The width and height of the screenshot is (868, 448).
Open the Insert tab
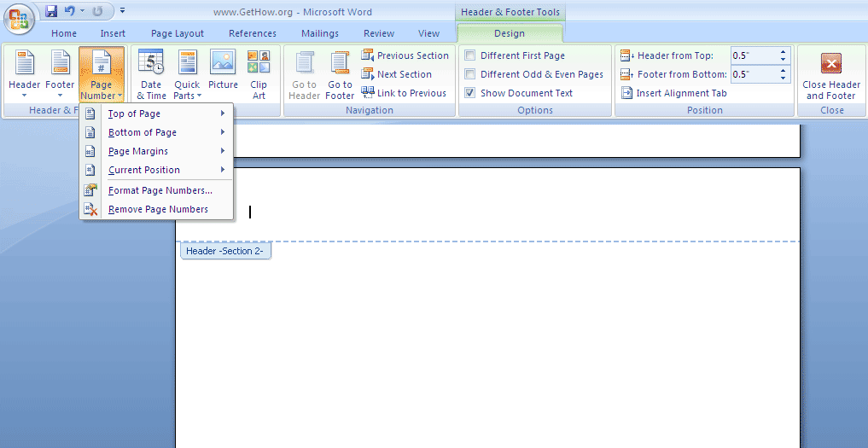tap(113, 33)
